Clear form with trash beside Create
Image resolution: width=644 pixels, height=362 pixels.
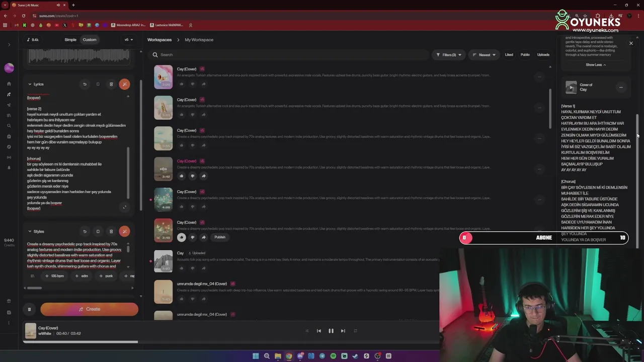pyautogui.click(x=29, y=309)
